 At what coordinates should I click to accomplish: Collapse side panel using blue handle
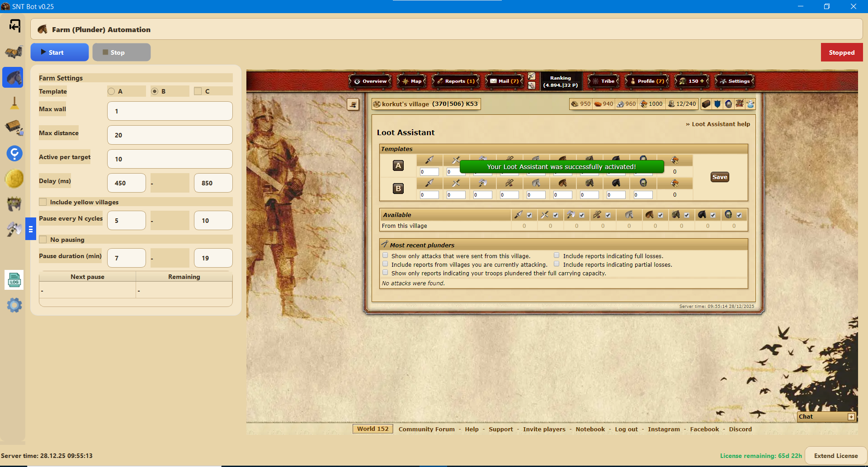click(30, 229)
